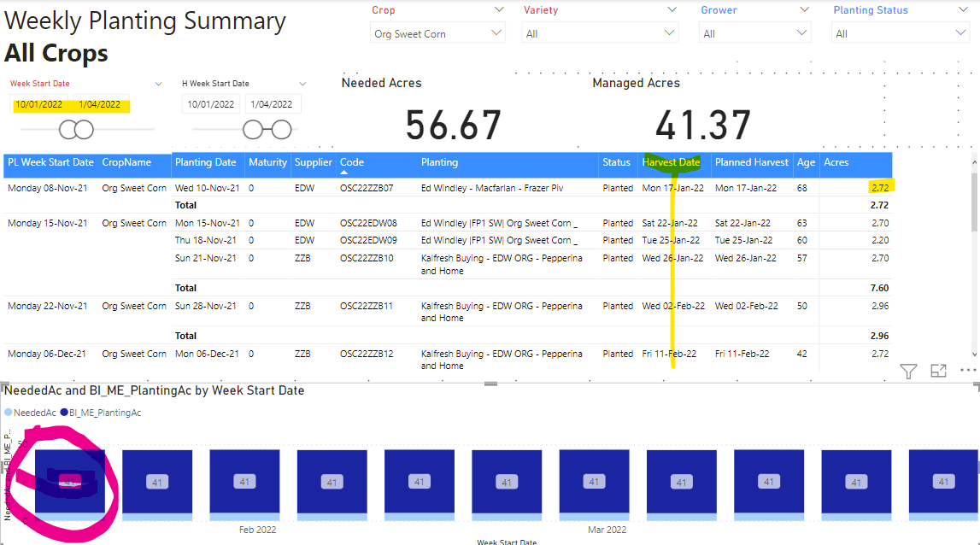This screenshot has height=545, width=980.
Task: Select code cell OSC22EDW08
Action: [368, 223]
